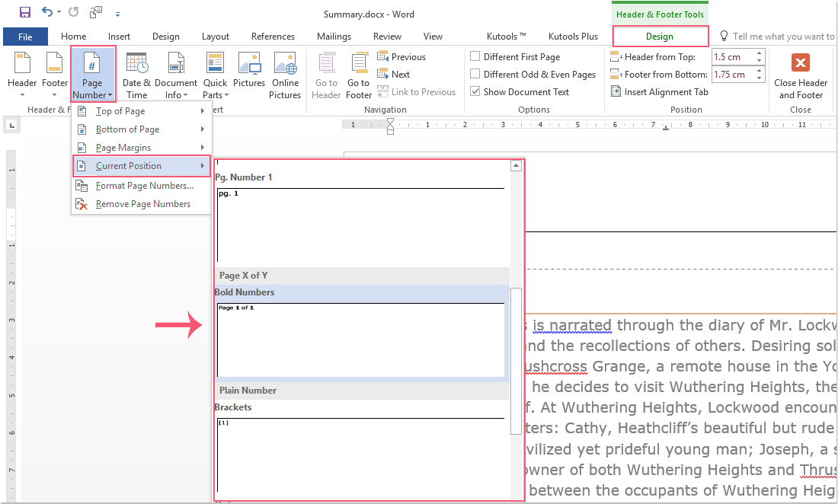Close Header and Footer with red X
Image resolution: width=838 pixels, height=504 pixels.
pos(800,63)
